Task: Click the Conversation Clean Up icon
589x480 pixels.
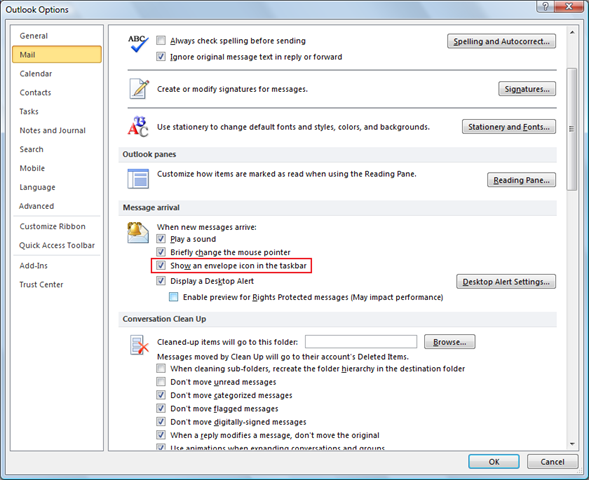Action: click(x=139, y=345)
